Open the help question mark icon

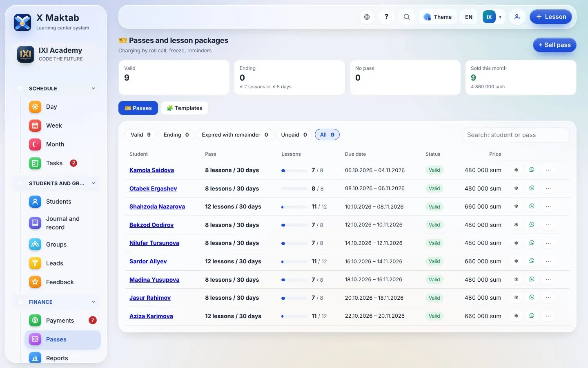tap(386, 17)
